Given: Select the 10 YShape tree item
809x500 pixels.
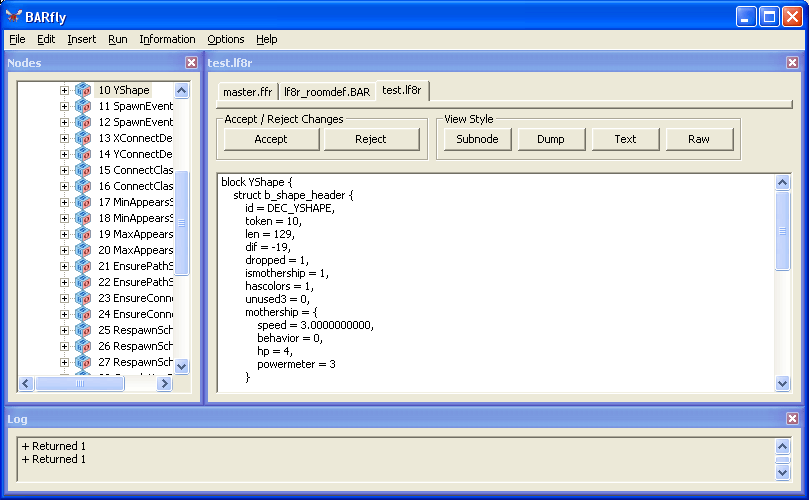Looking at the screenshot, I should pyautogui.click(x=124, y=90).
